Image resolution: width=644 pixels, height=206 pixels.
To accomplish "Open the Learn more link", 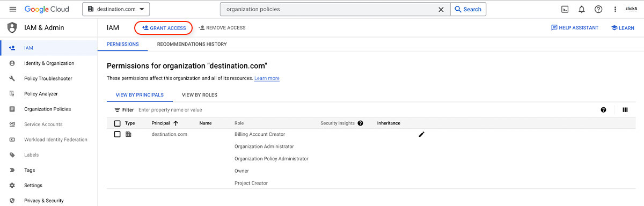I will (267, 78).
